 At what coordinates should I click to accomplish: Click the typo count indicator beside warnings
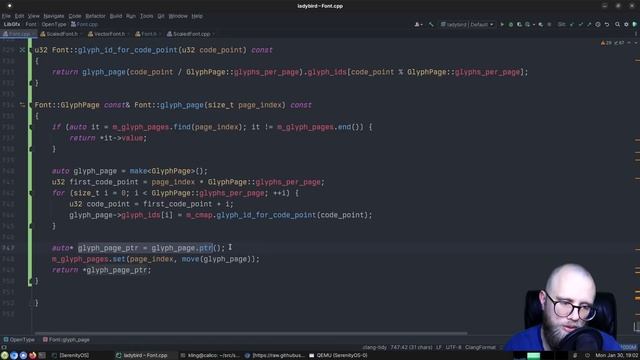619,42
